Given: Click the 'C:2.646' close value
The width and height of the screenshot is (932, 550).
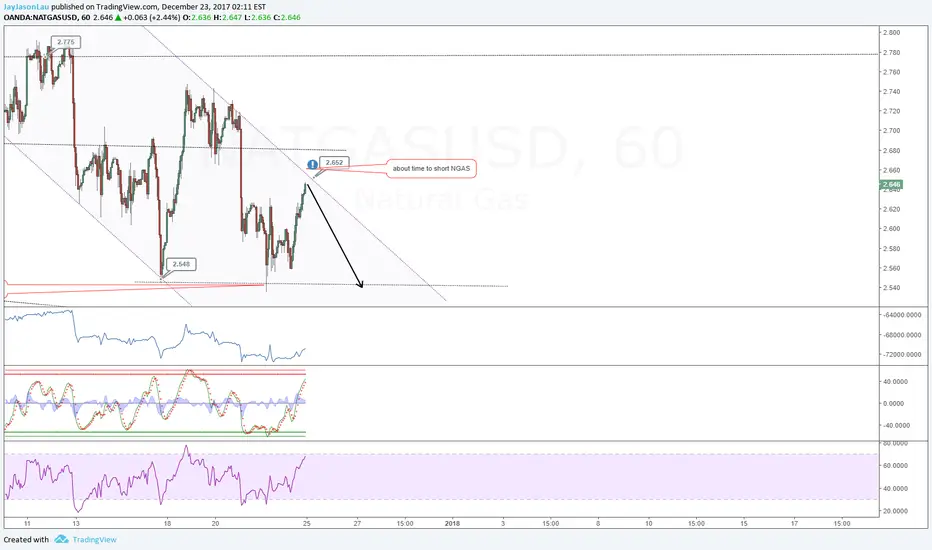Looking at the screenshot, I should coord(286,17).
